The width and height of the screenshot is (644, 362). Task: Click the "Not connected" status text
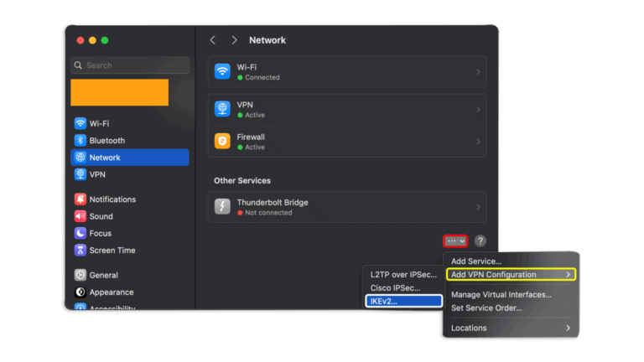coord(268,213)
